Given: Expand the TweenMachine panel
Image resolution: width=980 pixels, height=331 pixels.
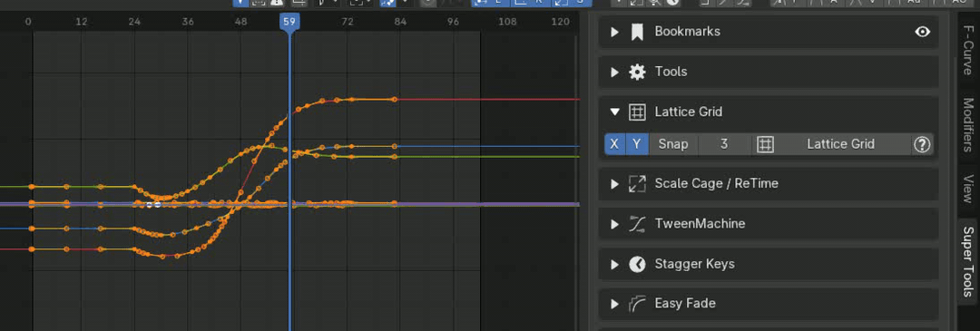Looking at the screenshot, I should click(615, 224).
